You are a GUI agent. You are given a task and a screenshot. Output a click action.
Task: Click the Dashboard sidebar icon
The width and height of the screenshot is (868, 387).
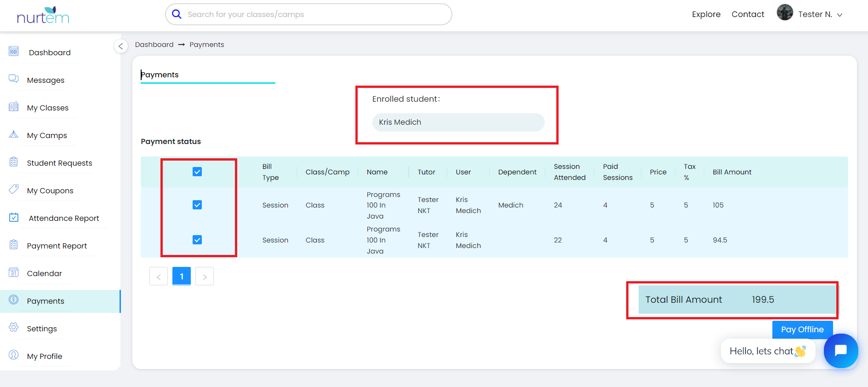click(14, 51)
